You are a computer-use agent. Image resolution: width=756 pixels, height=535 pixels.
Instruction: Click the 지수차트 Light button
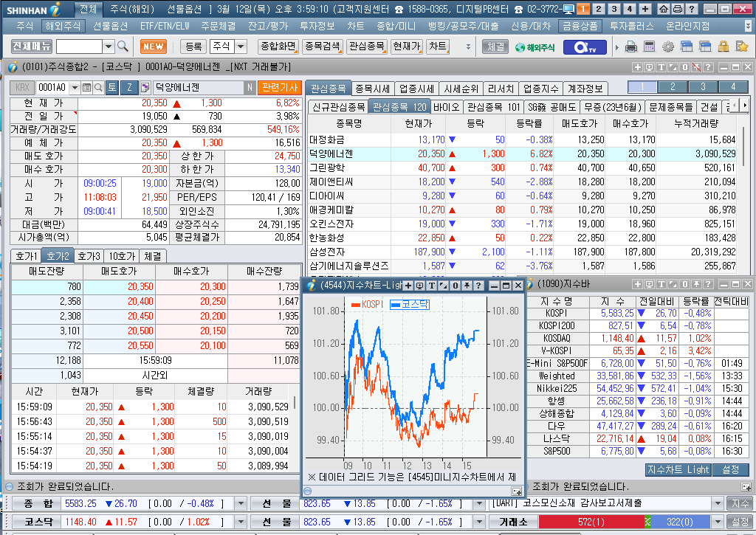pos(678,469)
